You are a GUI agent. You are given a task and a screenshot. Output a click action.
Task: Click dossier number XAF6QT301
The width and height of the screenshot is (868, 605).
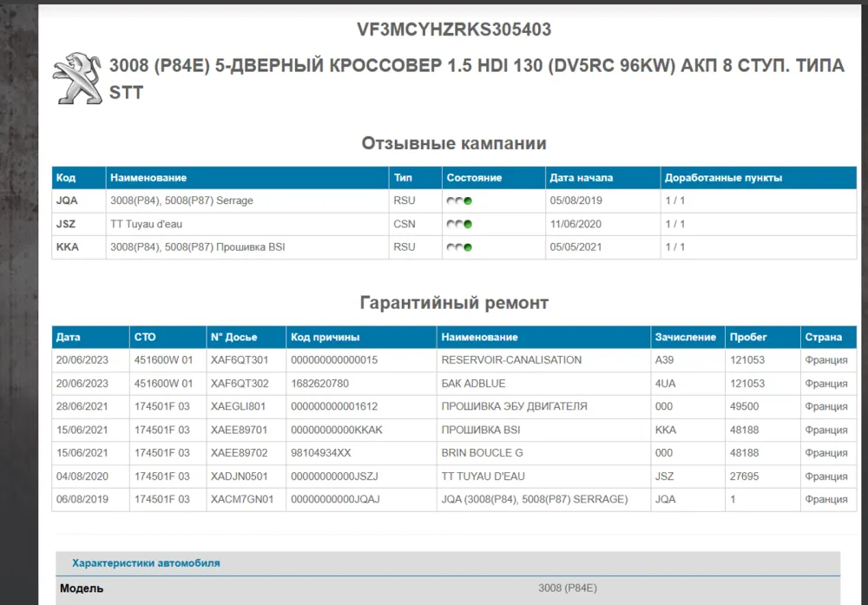pyautogui.click(x=240, y=360)
